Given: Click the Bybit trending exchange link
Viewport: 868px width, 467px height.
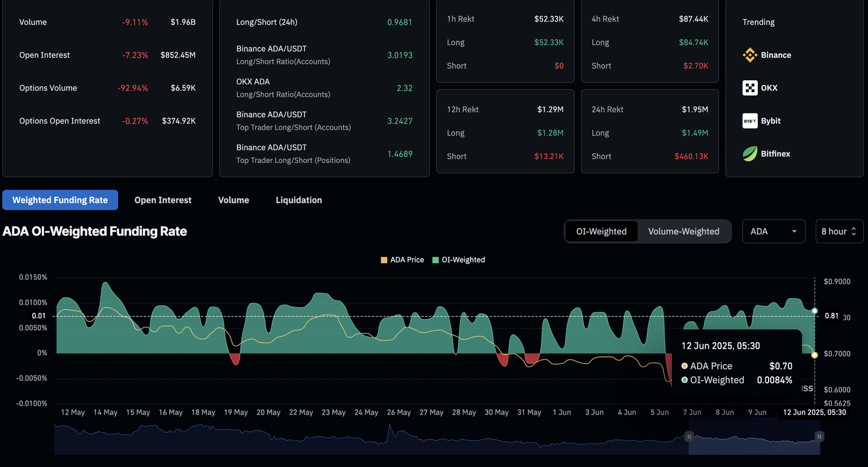Looking at the screenshot, I should (x=770, y=121).
